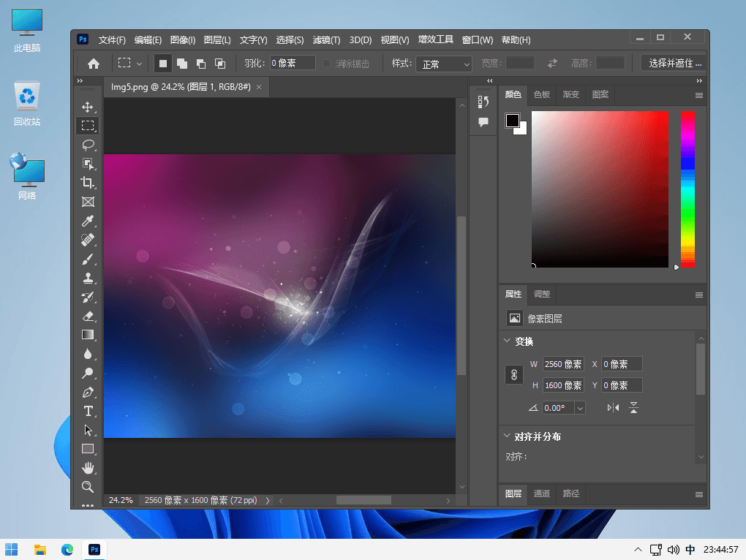746x560 pixels.
Task: Collapse the 变换 section
Action: [507, 341]
